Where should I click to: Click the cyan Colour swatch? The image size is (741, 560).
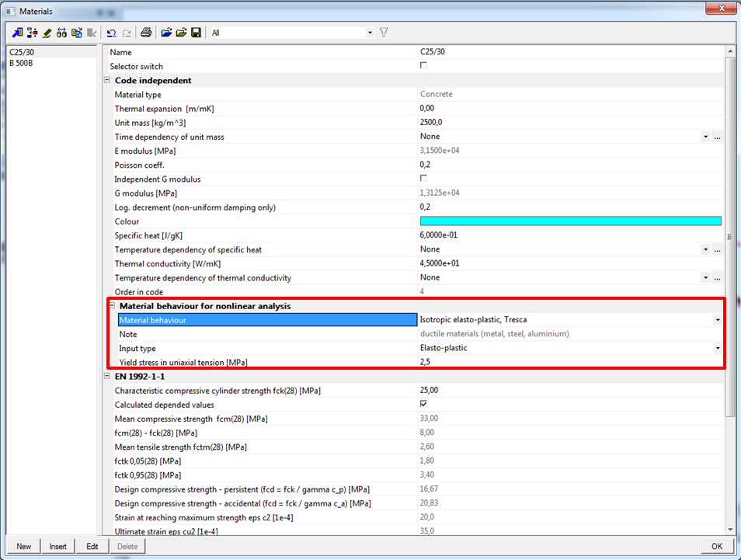pyautogui.click(x=570, y=221)
